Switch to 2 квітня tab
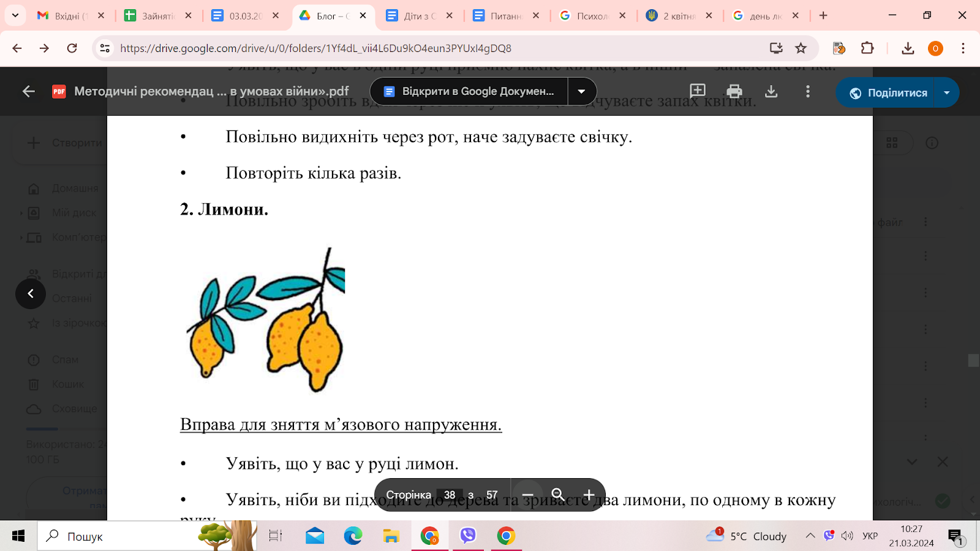The image size is (980, 551). pyautogui.click(x=679, y=16)
